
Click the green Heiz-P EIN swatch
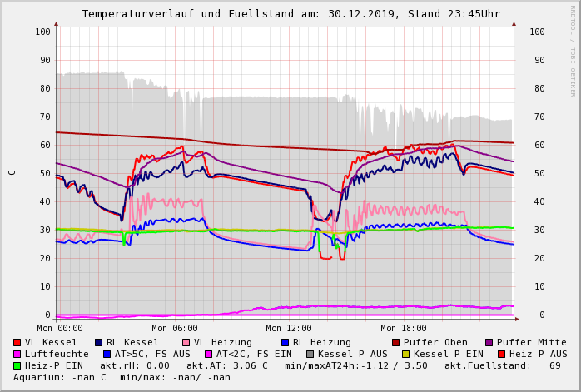(17, 365)
